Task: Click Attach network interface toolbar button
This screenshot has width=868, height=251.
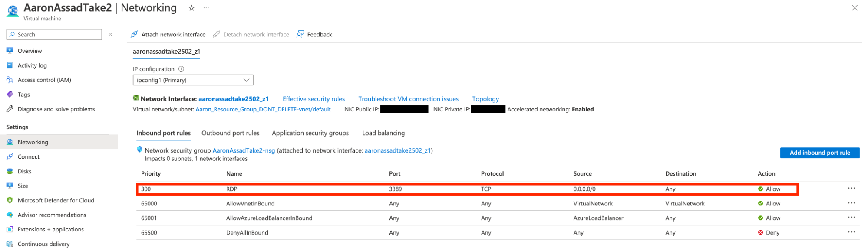Action: pyautogui.click(x=168, y=35)
